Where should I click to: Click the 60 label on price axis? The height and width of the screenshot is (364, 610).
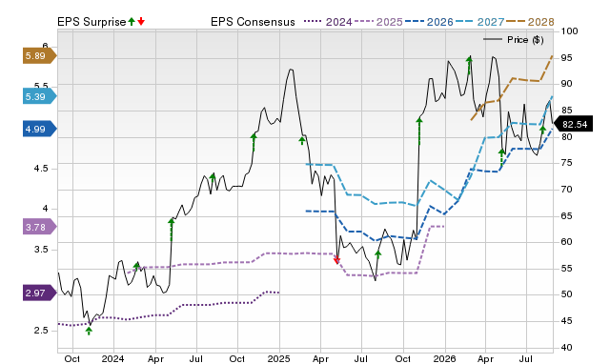click(567, 242)
